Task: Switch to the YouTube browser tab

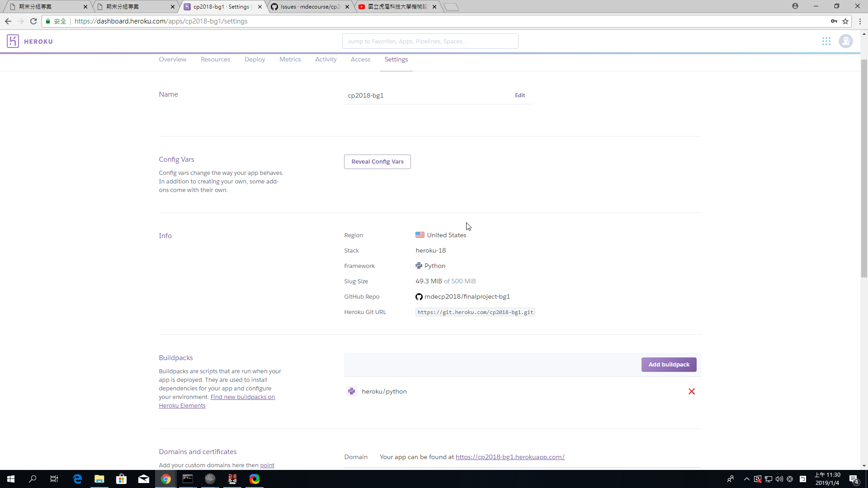Action: 397,7
